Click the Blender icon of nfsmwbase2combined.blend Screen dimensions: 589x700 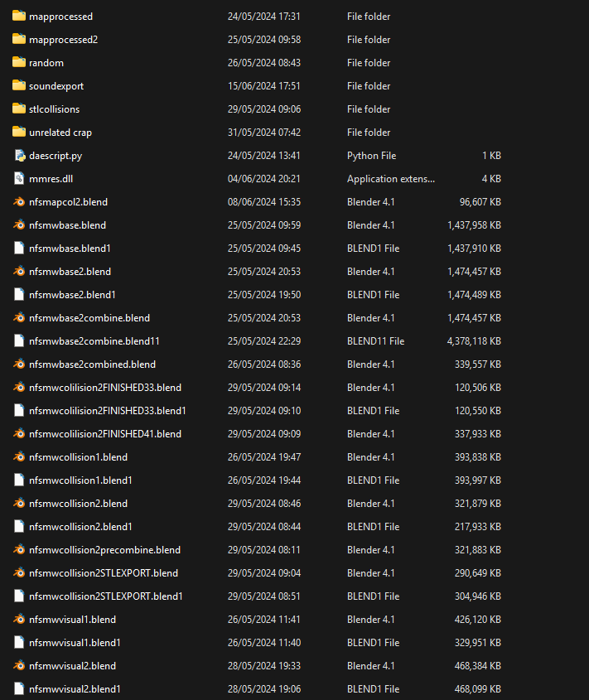(19, 364)
